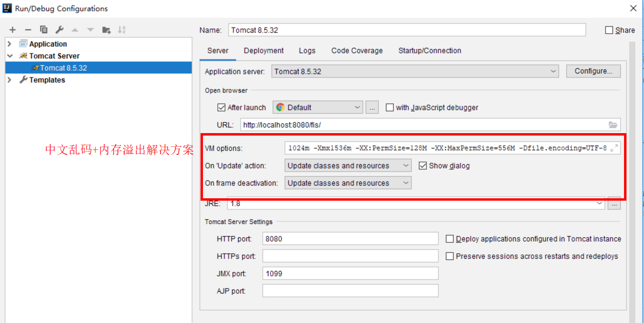
Task: Click the HTTPs port field
Action: pos(350,256)
